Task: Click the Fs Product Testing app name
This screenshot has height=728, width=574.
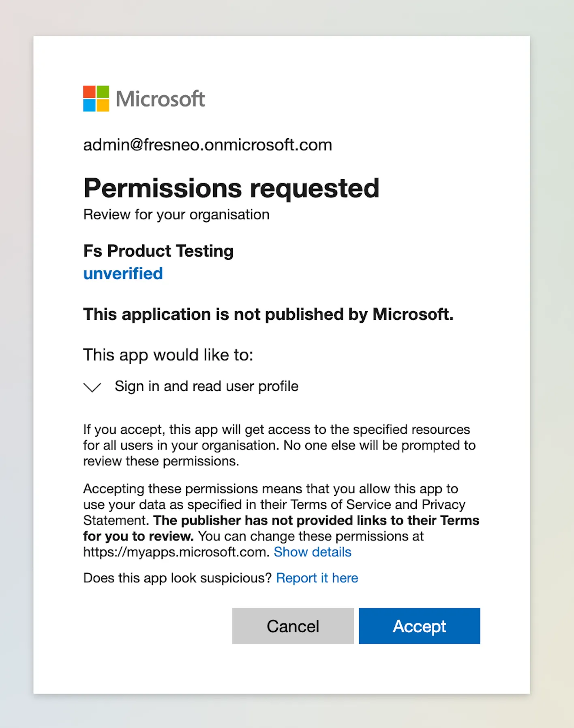Action: [x=158, y=251]
